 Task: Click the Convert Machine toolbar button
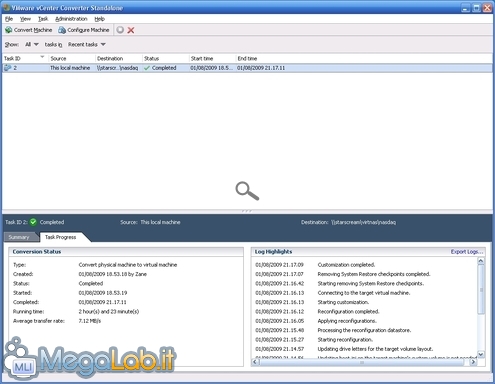tap(29, 30)
